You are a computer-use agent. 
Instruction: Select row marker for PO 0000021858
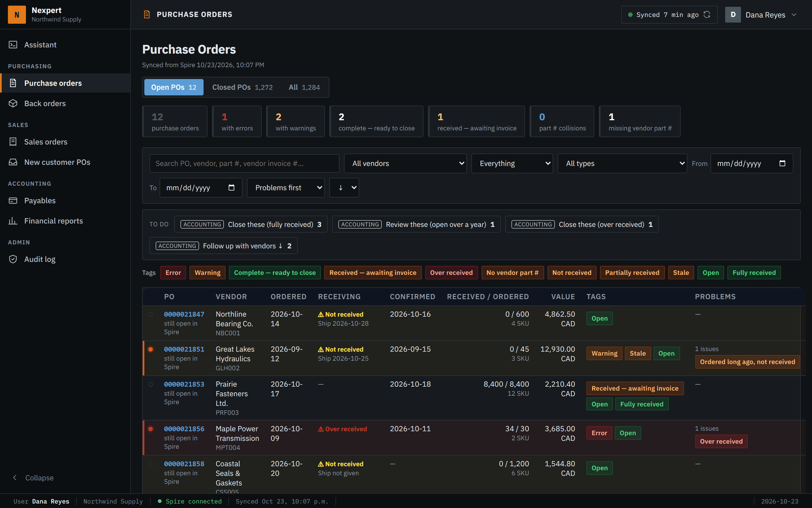151,464
